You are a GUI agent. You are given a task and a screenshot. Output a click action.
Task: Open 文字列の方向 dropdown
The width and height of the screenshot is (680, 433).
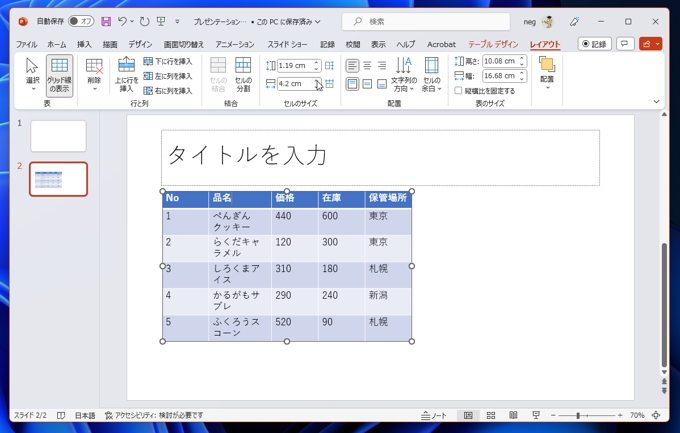click(404, 75)
